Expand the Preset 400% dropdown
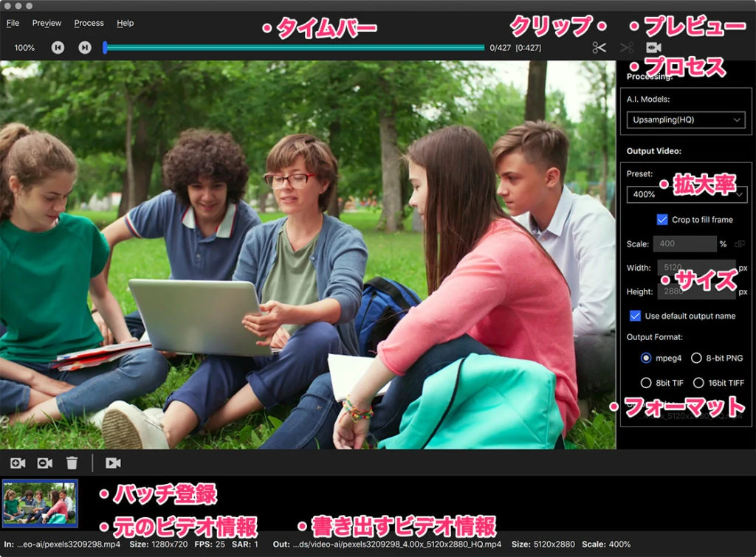 click(x=686, y=194)
